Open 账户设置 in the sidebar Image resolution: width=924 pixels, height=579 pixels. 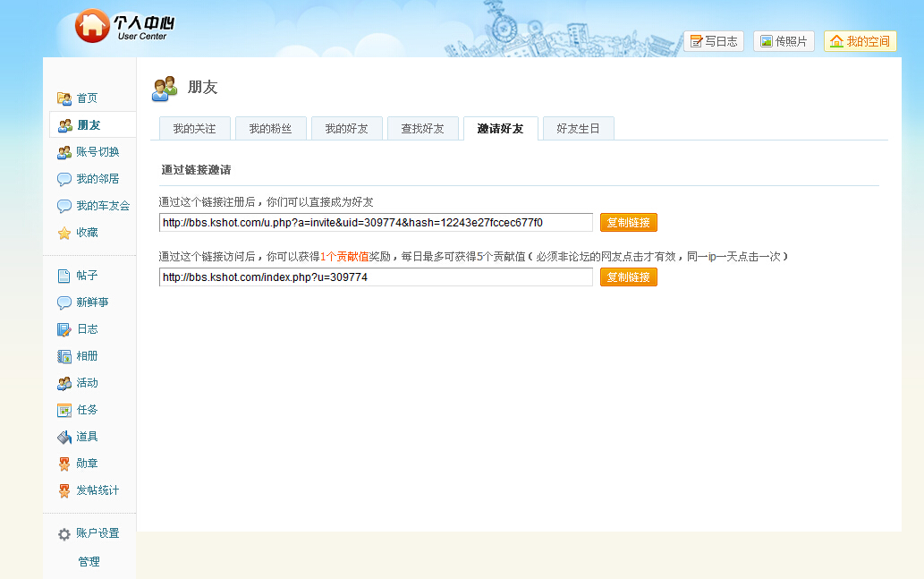pos(97,533)
